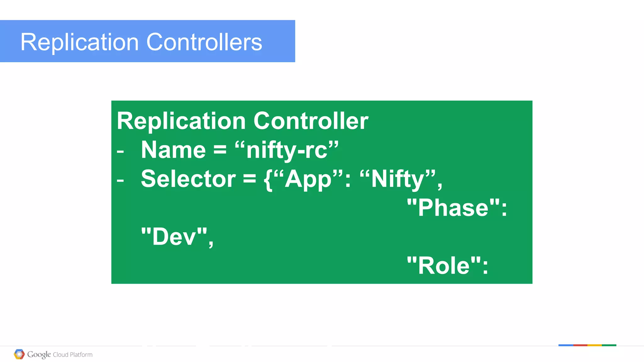Click the "nifty-rc" value text
644x362 pixels.
click(x=286, y=150)
